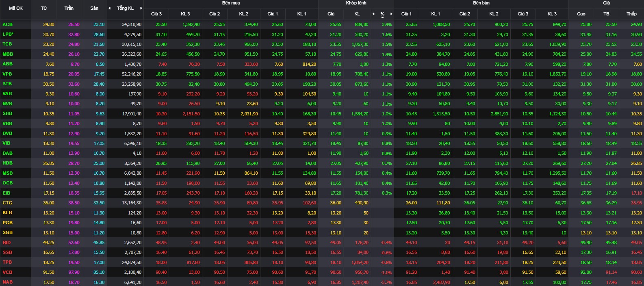Open the ABB stock symbol

point(7,64)
